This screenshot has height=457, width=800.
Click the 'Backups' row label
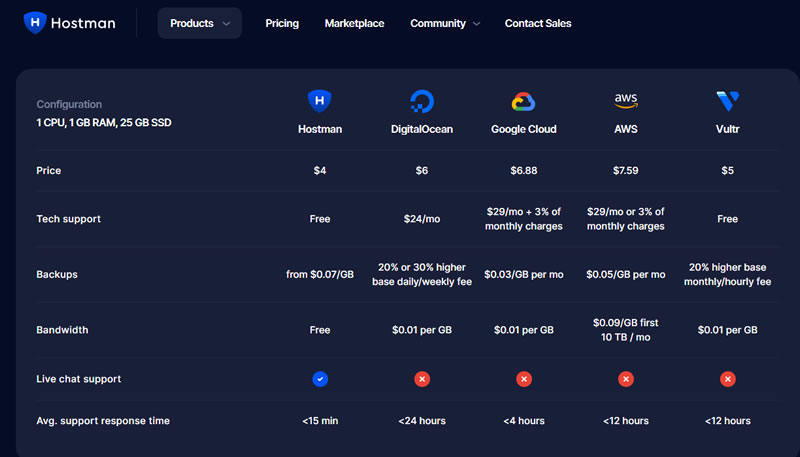click(x=57, y=274)
